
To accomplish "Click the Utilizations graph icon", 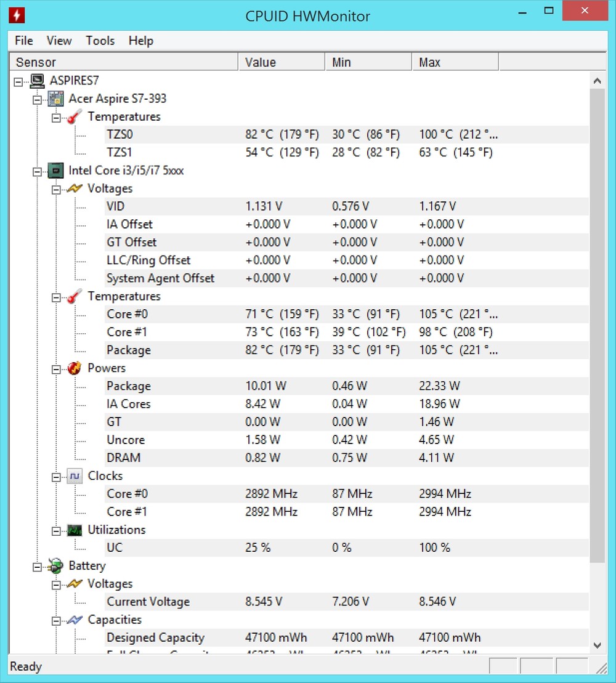I will [x=75, y=530].
